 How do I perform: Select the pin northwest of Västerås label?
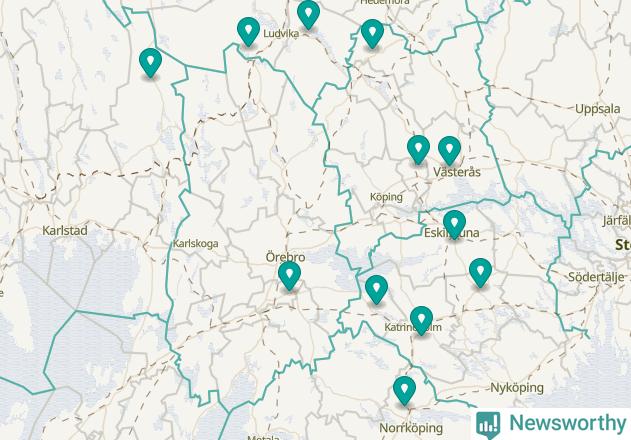pyautogui.click(x=419, y=150)
